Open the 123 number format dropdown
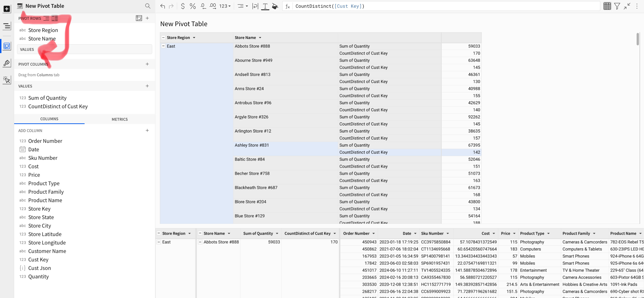 click(x=224, y=6)
